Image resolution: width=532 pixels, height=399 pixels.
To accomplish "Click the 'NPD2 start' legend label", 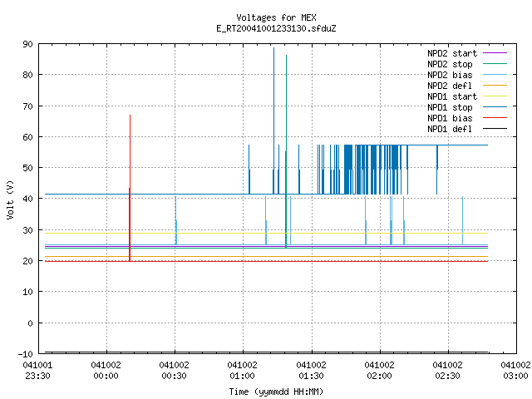I will pos(452,53).
